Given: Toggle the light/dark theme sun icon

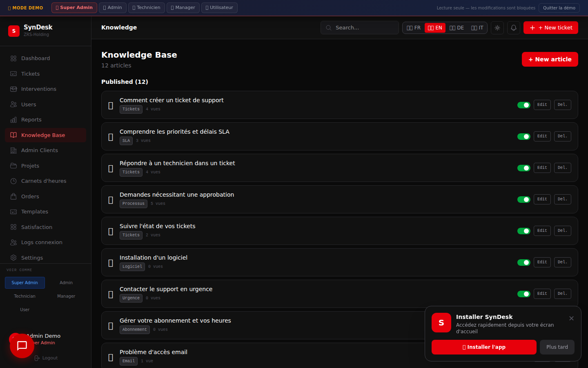Looking at the screenshot, I should [x=497, y=28].
